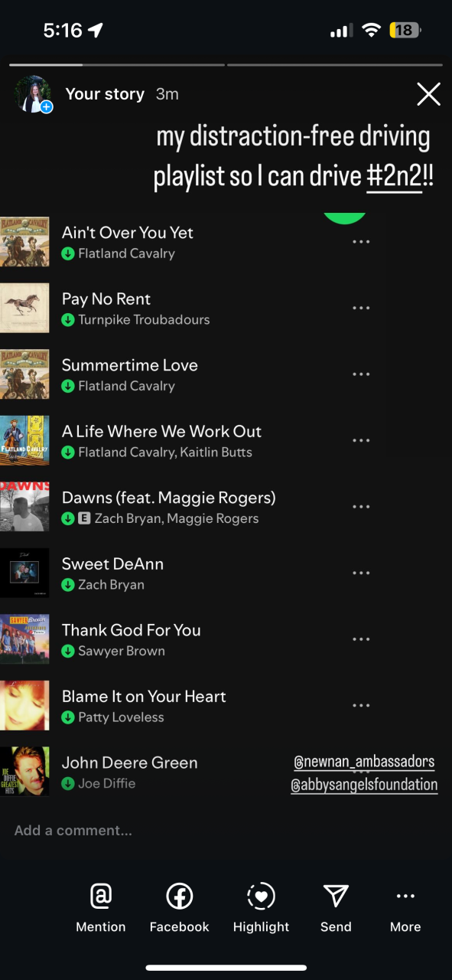Tap the Send paper plane icon

coord(336,895)
